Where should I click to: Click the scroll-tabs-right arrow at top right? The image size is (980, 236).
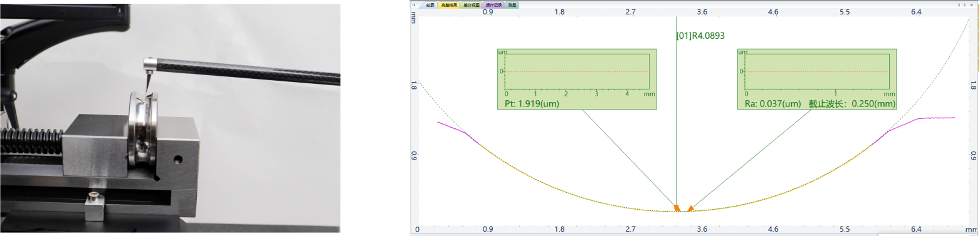(965, 5)
